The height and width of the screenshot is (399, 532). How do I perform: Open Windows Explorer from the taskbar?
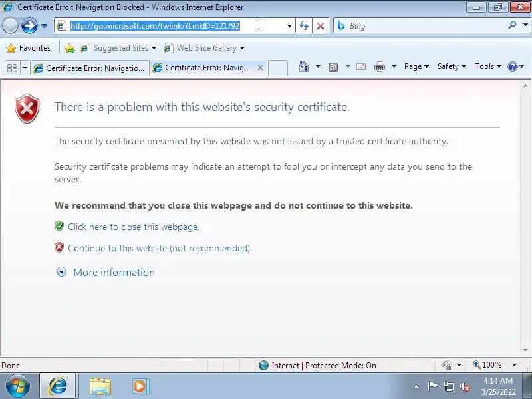click(x=100, y=386)
